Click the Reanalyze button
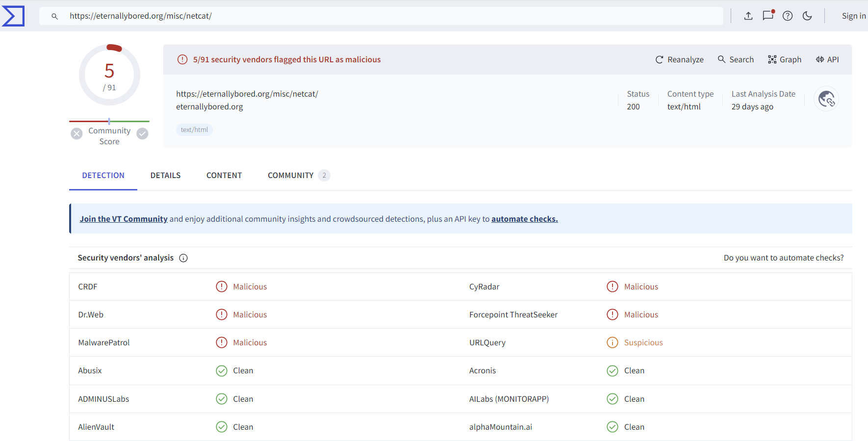This screenshot has width=868, height=441. click(x=680, y=59)
